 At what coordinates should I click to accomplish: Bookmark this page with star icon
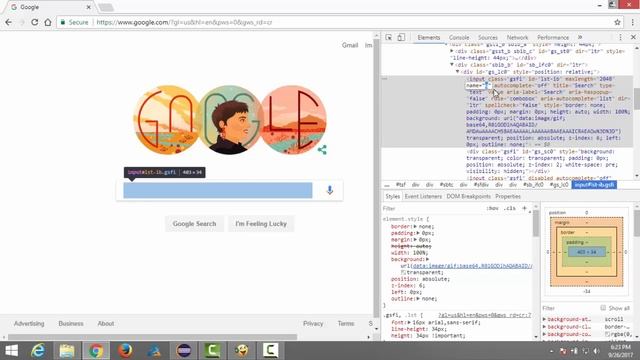coord(618,22)
